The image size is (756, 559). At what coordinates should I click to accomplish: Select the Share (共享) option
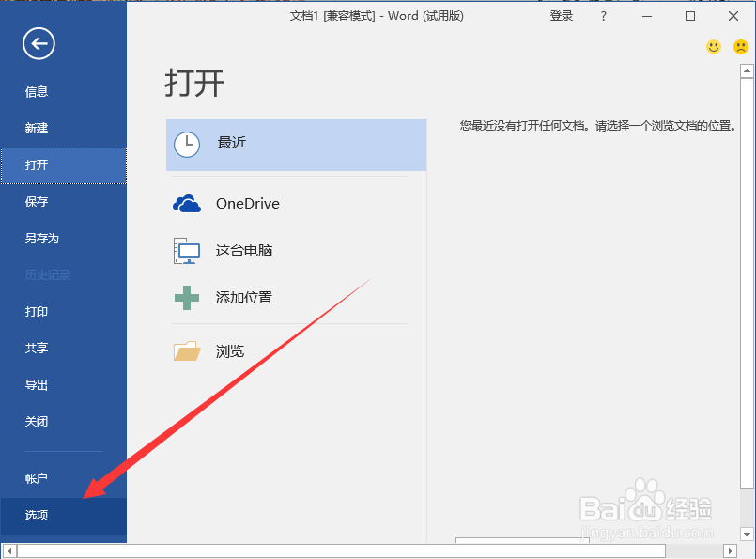36,348
